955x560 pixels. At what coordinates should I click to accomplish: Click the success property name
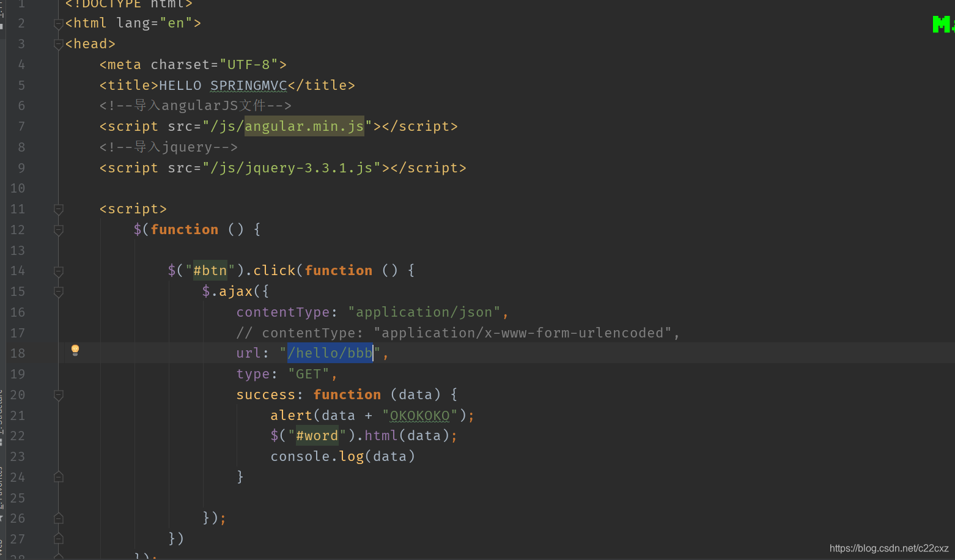click(x=266, y=394)
